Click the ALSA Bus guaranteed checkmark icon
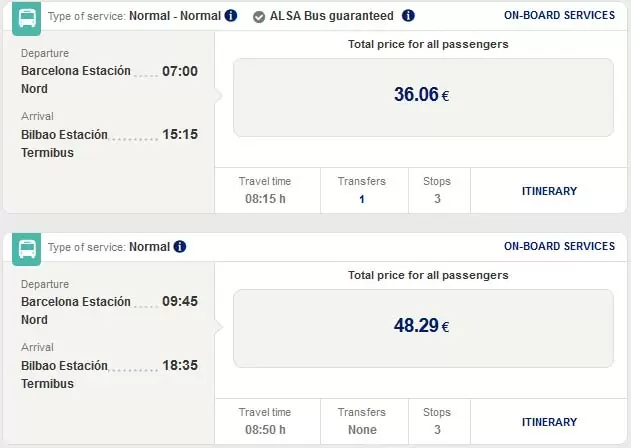 (x=259, y=17)
